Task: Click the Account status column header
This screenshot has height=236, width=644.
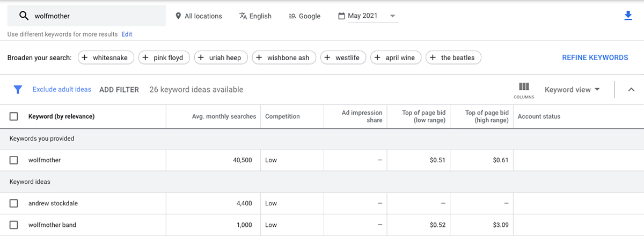Action: [539, 117]
